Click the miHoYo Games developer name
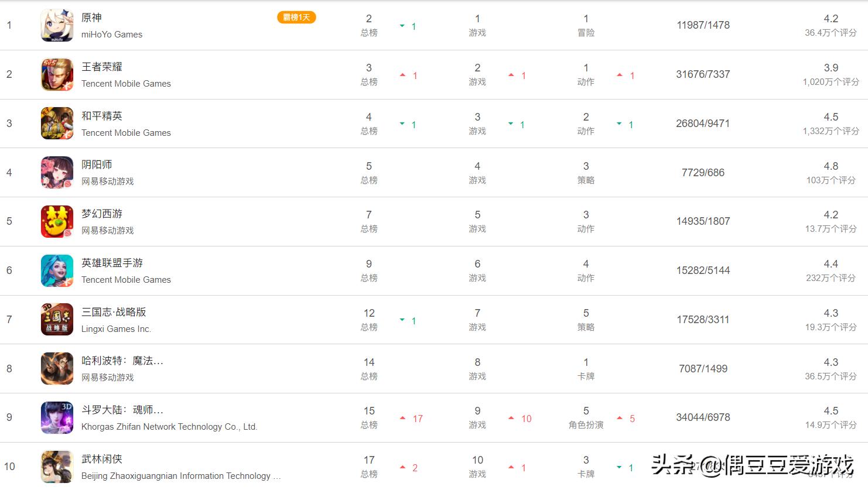 (112, 35)
